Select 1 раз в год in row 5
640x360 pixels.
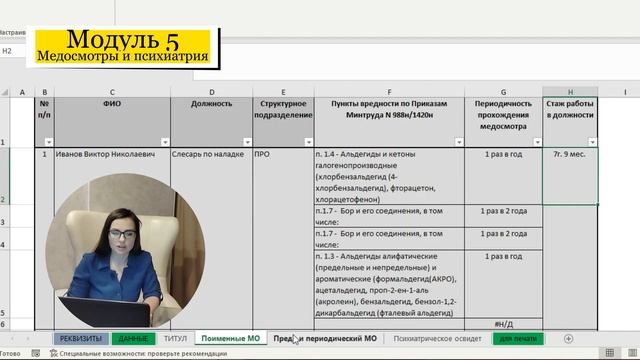(503, 284)
